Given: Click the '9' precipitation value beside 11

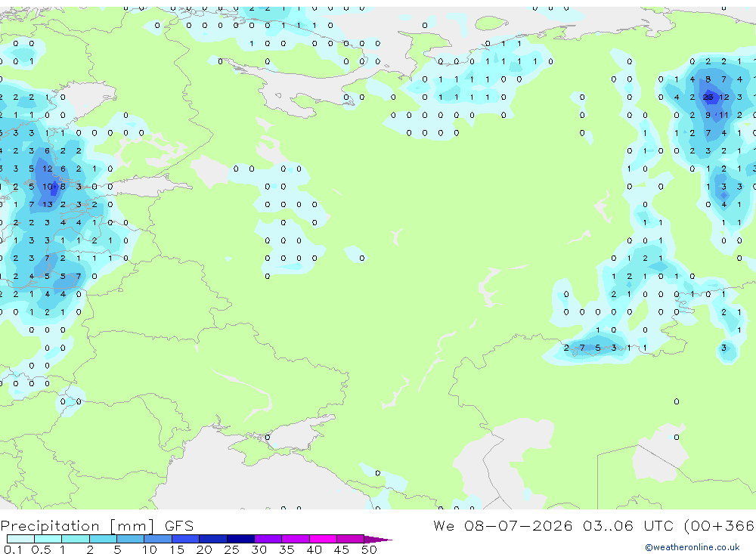Looking at the screenshot, I should [x=708, y=115].
